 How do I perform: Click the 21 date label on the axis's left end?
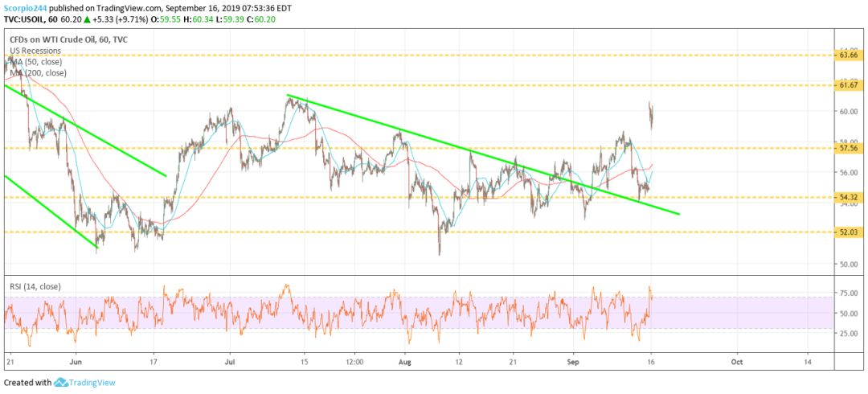tap(9, 360)
